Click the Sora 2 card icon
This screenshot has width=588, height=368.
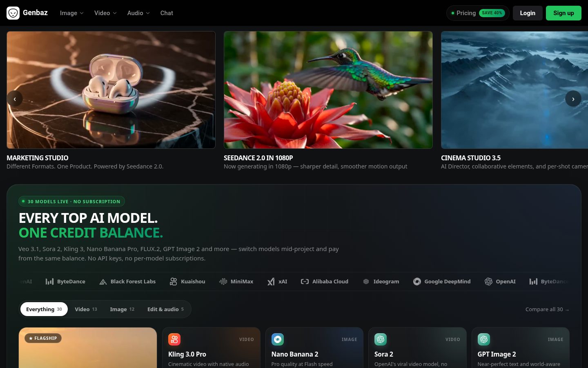[381, 339]
